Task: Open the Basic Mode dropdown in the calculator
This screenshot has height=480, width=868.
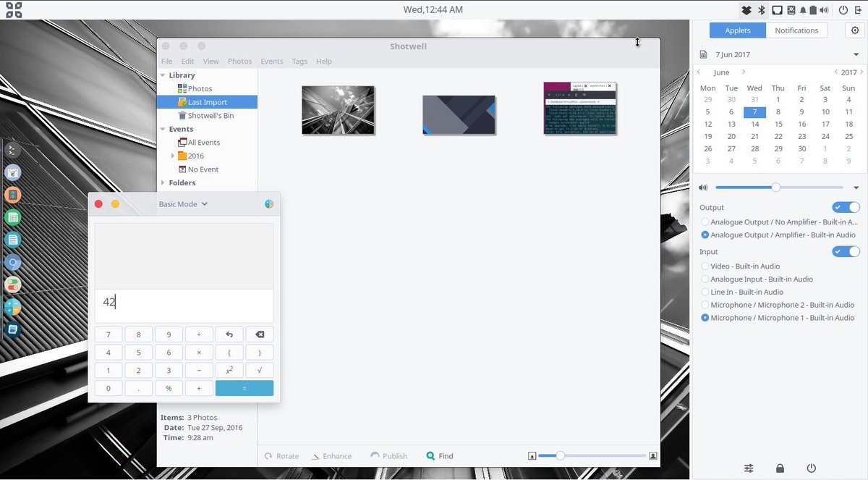Action: point(183,204)
